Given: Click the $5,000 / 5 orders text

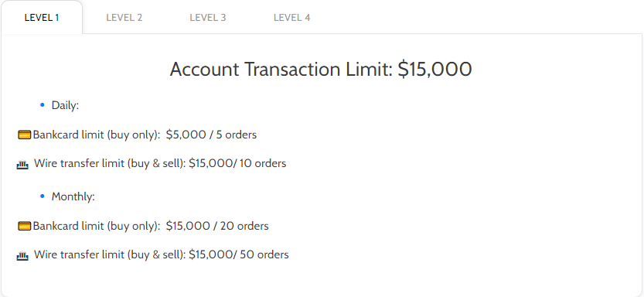Looking at the screenshot, I should pos(212,135).
